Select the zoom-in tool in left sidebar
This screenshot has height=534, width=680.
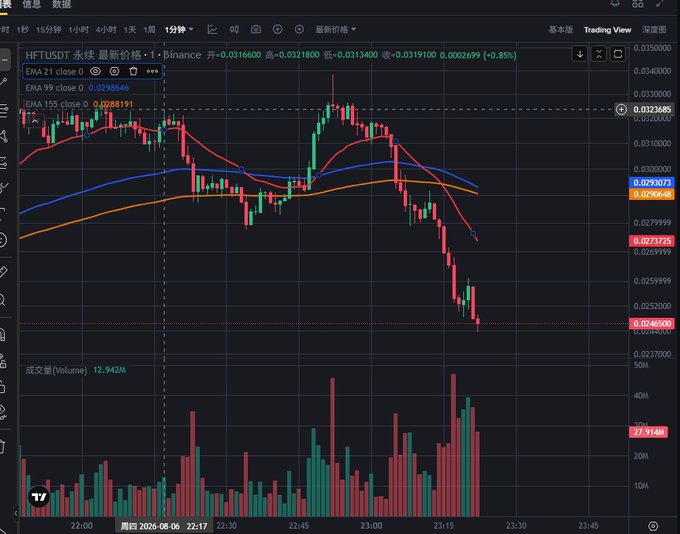point(3,300)
